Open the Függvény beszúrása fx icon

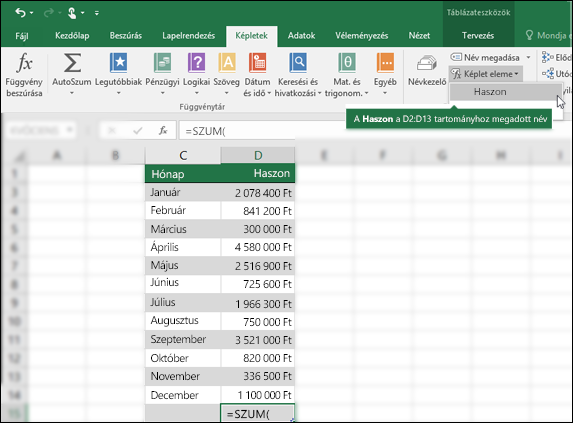(24, 63)
